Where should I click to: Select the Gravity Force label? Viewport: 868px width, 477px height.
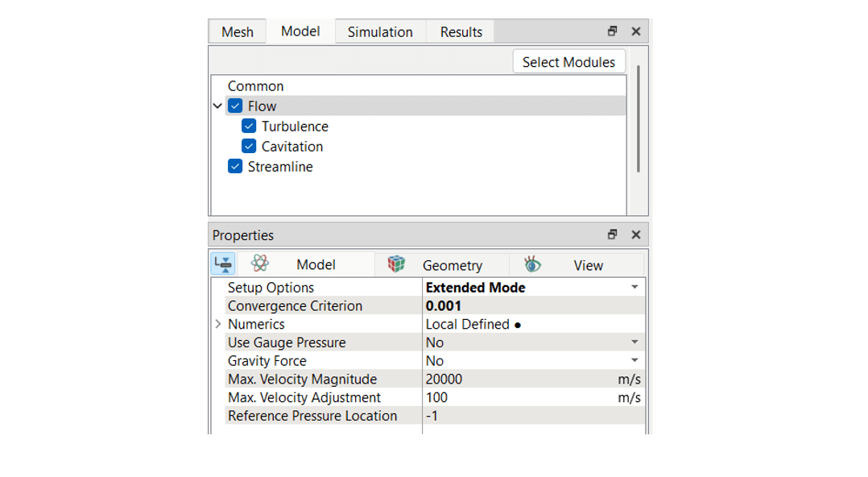click(267, 361)
